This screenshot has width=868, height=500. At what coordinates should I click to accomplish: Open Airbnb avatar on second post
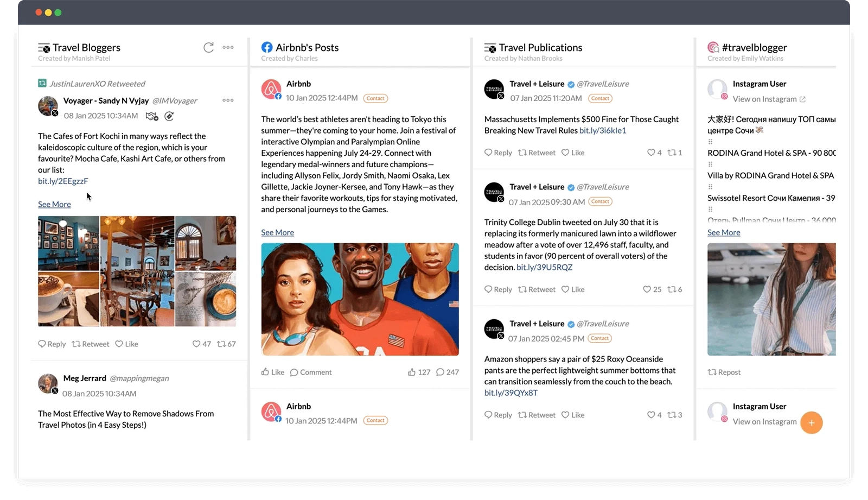(271, 412)
